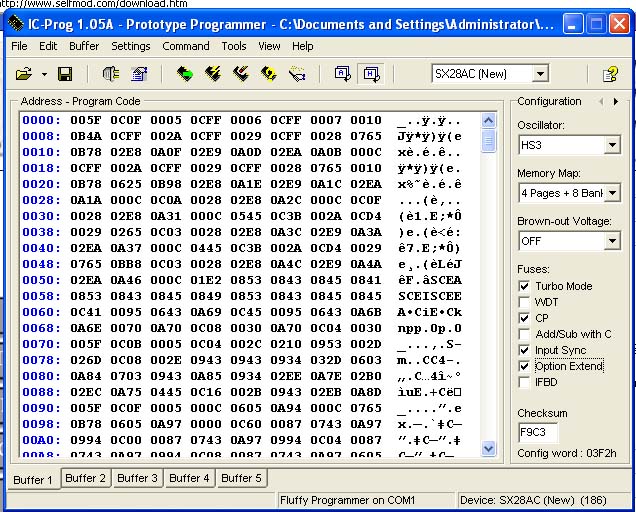Open the Buffer menu

tap(84, 46)
